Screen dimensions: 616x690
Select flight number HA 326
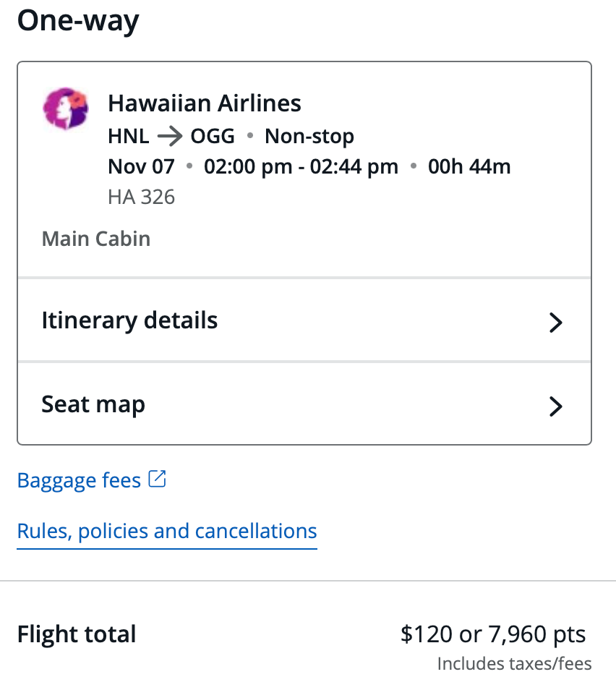(141, 197)
